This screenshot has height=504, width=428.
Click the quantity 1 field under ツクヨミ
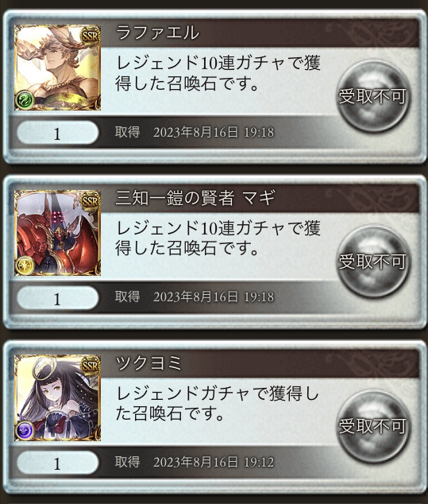point(58,463)
